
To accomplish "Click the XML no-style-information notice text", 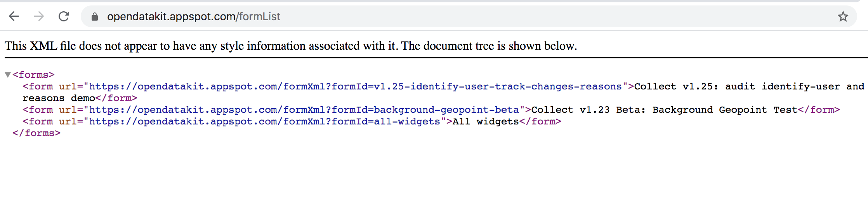I will coord(291,46).
